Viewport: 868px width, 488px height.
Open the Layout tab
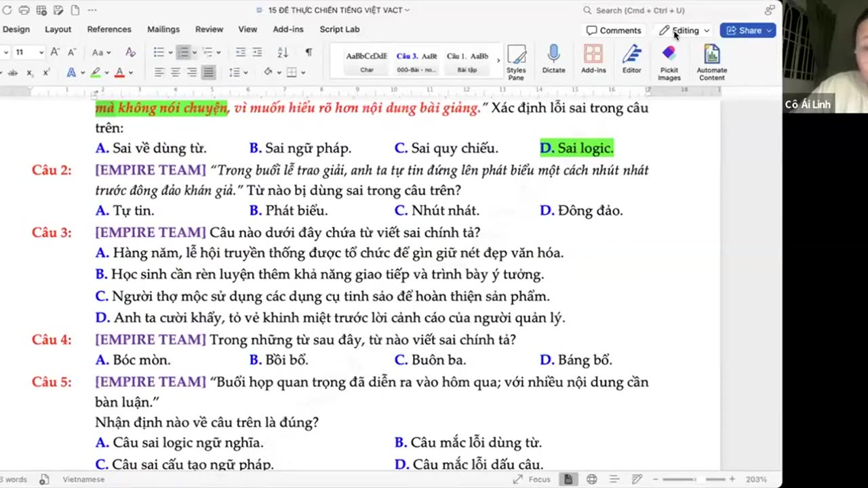pyautogui.click(x=58, y=29)
